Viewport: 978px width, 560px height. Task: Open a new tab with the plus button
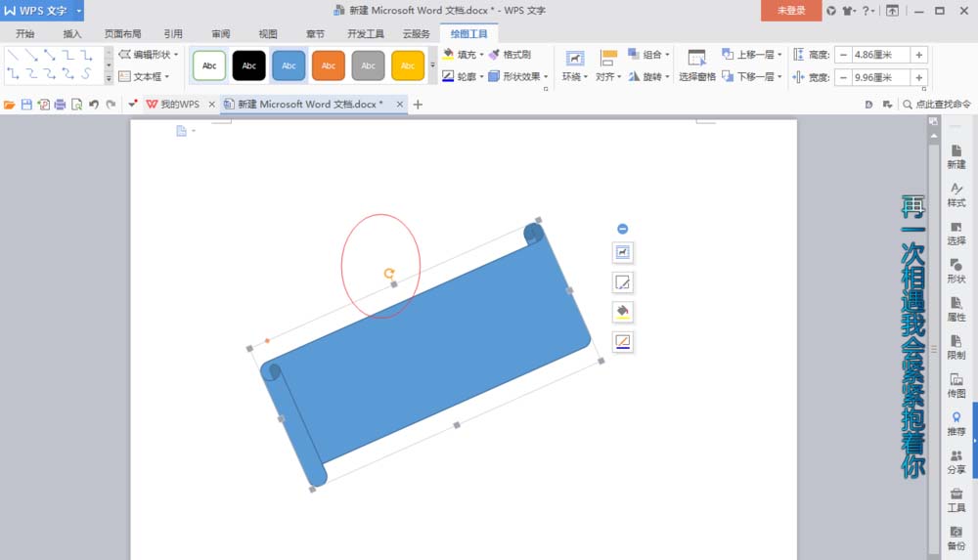[x=418, y=105]
